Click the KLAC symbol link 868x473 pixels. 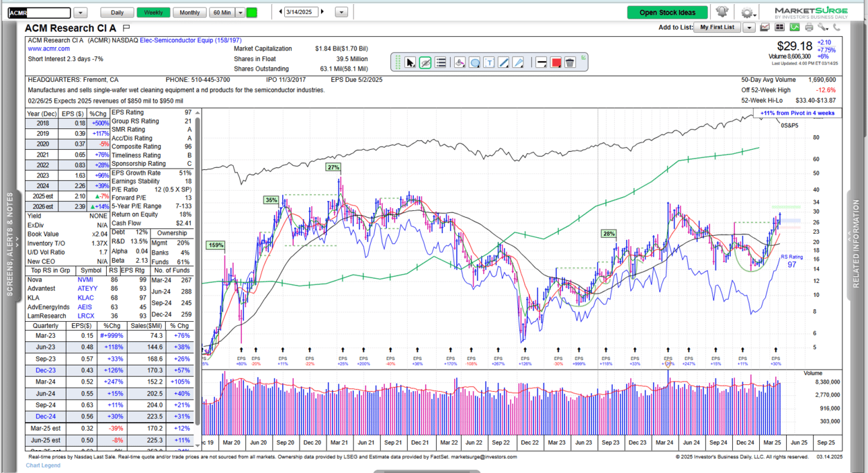click(x=85, y=296)
